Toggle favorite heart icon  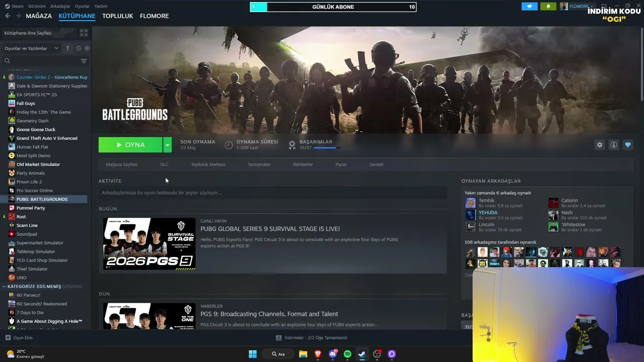click(627, 145)
